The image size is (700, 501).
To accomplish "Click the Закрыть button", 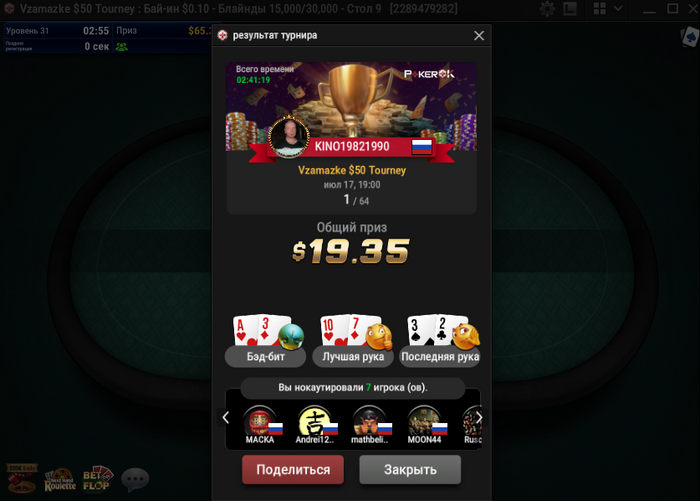I will [410, 469].
